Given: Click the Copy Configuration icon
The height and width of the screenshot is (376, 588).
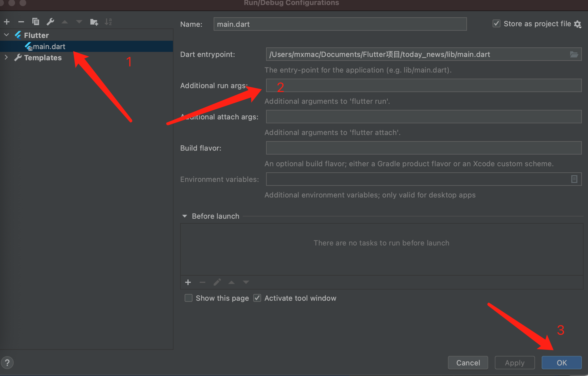Looking at the screenshot, I should 36,22.
